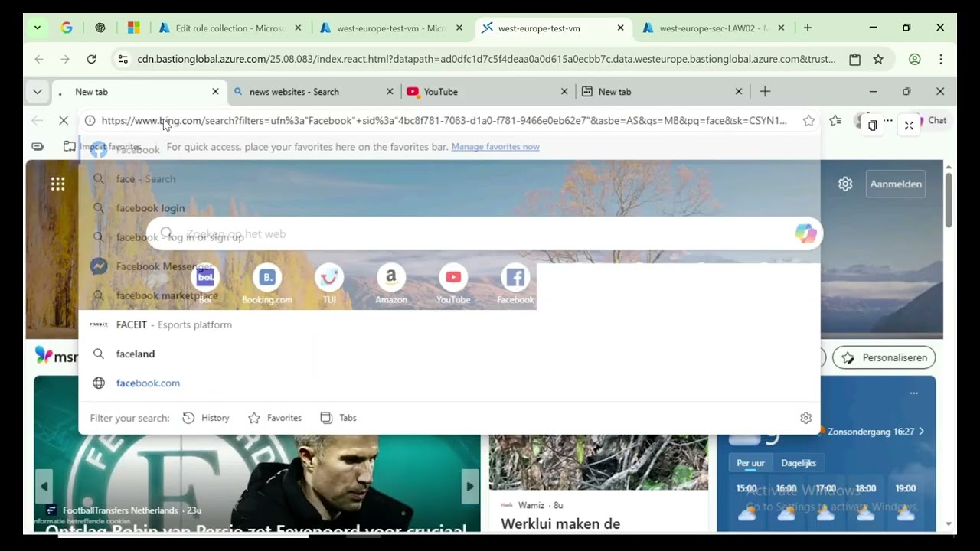The width and height of the screenshot is (980, 551).
Task: Switch to the Microsoft logo pinned tab in Chrome
Action: pos(134,28)
